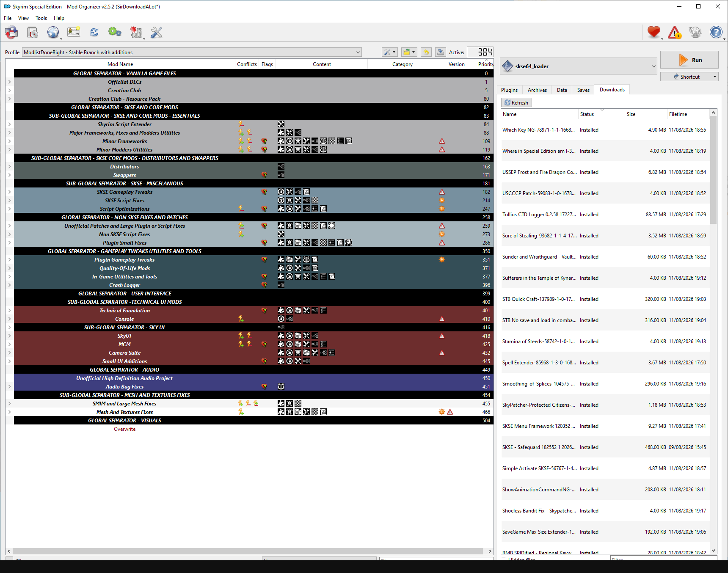Switch to the Archives tab
The image size is (728, 573).
(537, 90)
